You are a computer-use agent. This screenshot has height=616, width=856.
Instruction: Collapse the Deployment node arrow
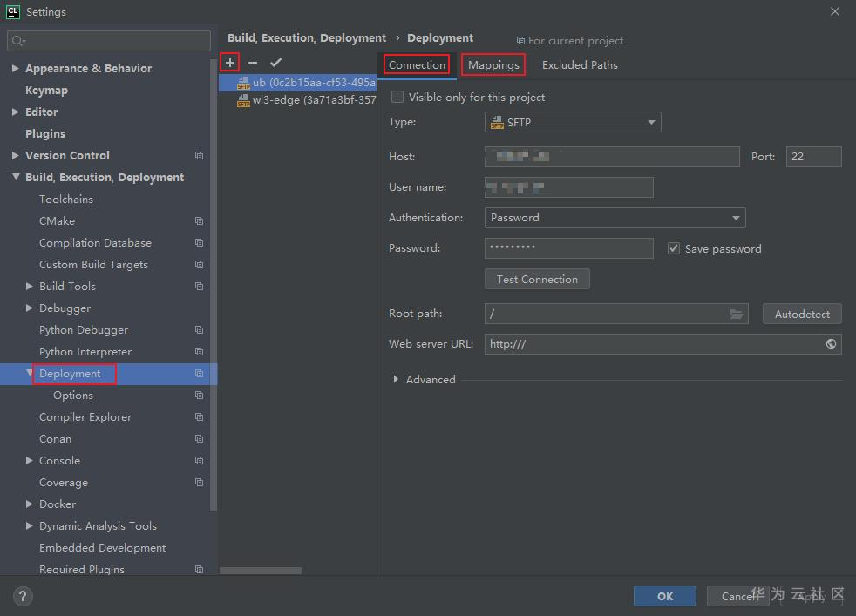tap(29, 373)
